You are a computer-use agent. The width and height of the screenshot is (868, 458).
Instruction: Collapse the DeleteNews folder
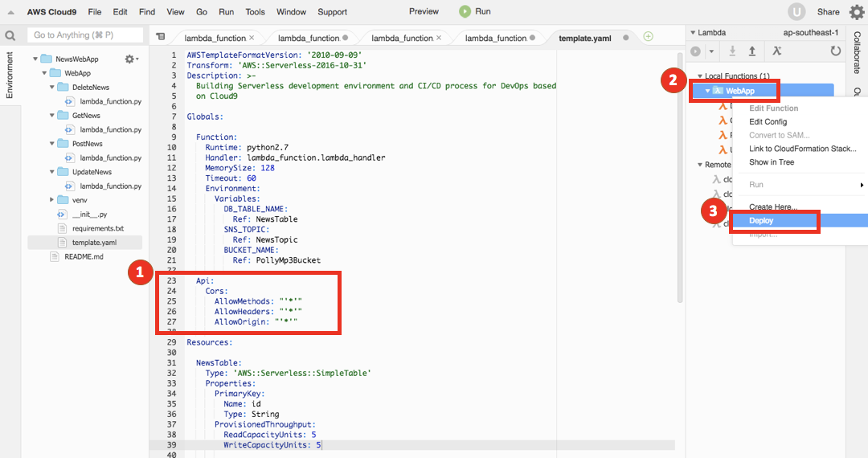tap(52, 87)
